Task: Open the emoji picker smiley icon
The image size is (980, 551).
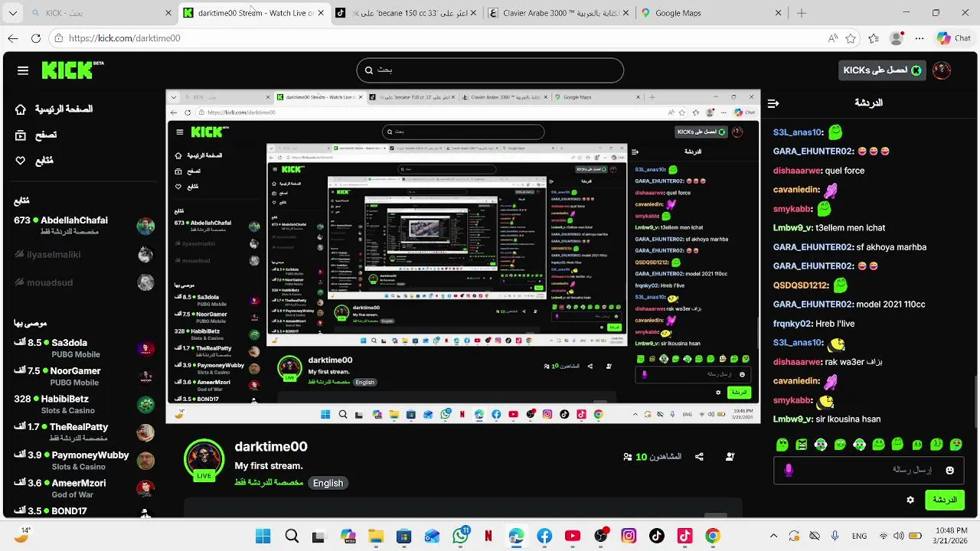Action: click(950, 470)
